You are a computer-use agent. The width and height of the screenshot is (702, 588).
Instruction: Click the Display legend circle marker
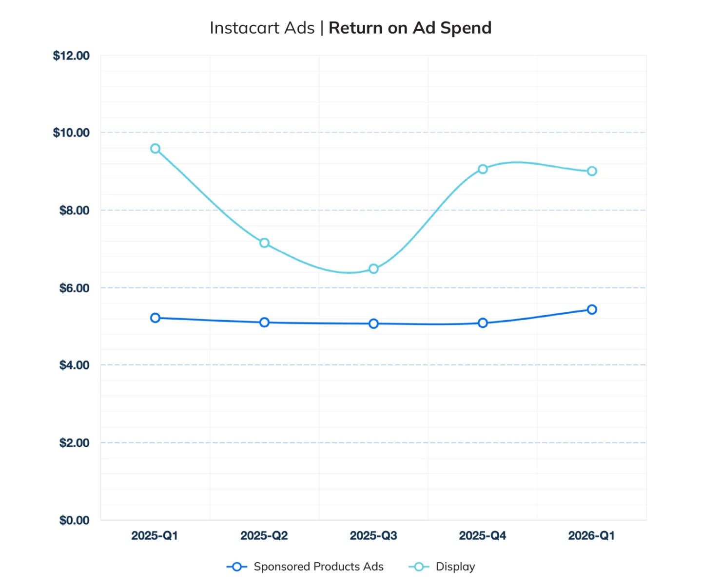coord(418,567)
